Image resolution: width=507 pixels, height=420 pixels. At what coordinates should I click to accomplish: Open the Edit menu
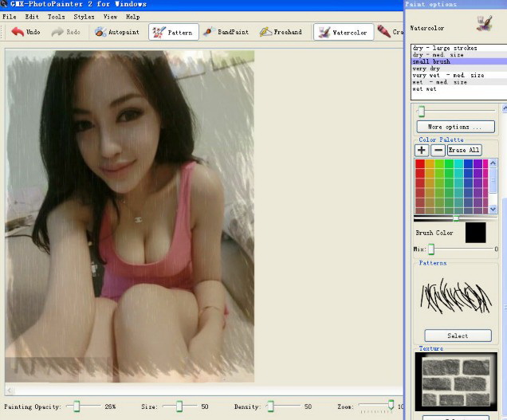tap(32, 17)
